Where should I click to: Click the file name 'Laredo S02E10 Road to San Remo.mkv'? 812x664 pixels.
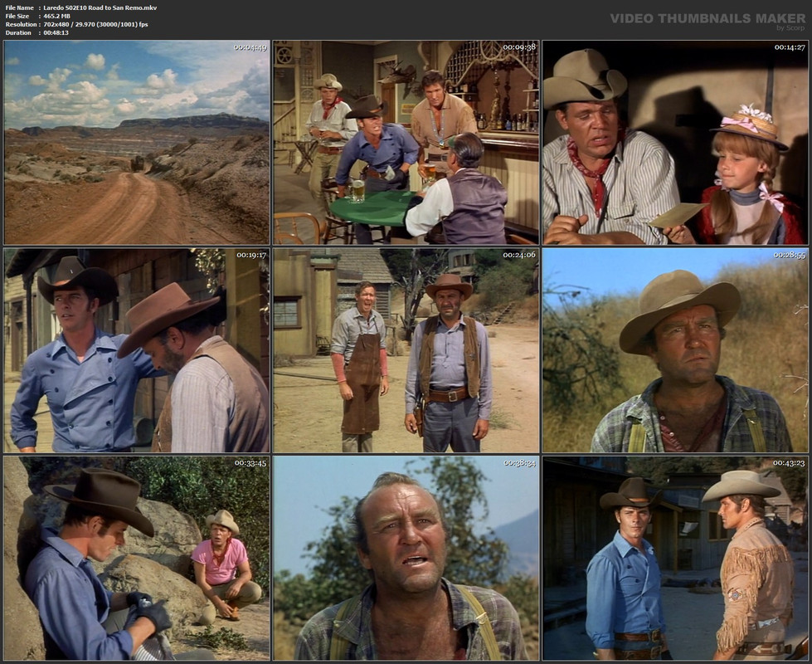click(x=100, y=7)
